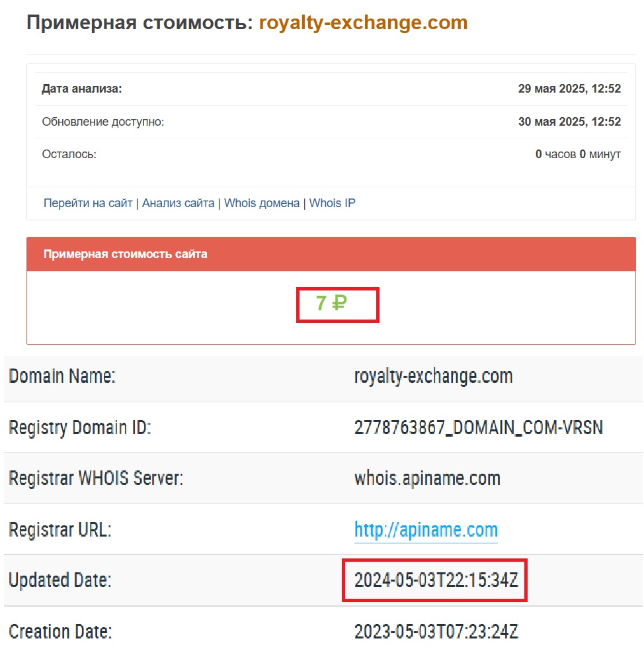
Task: Click the 30 мая 2025, 12:52 date
Action: pyautogui.click(x=569, y=122)
